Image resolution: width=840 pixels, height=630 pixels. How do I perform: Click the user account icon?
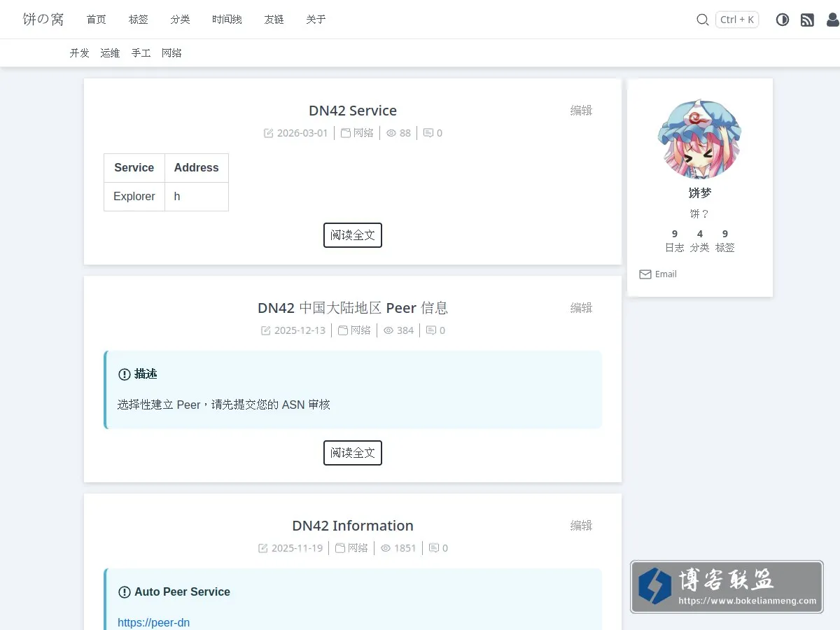click(833, 20)
